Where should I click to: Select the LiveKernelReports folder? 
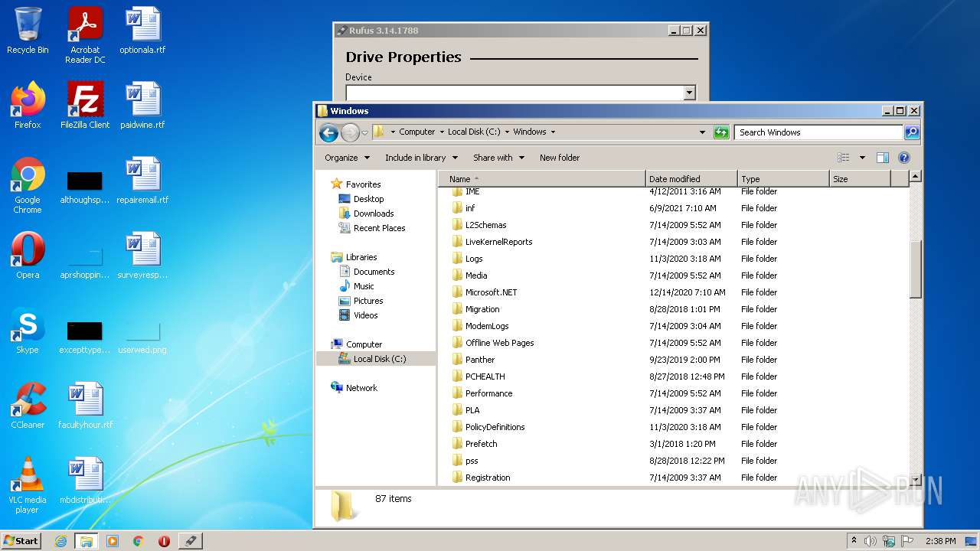498,242
